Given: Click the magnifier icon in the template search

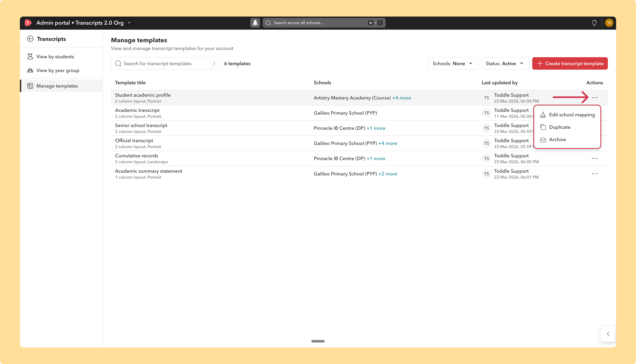Looking at the screenshot, I should coord(118,63).
